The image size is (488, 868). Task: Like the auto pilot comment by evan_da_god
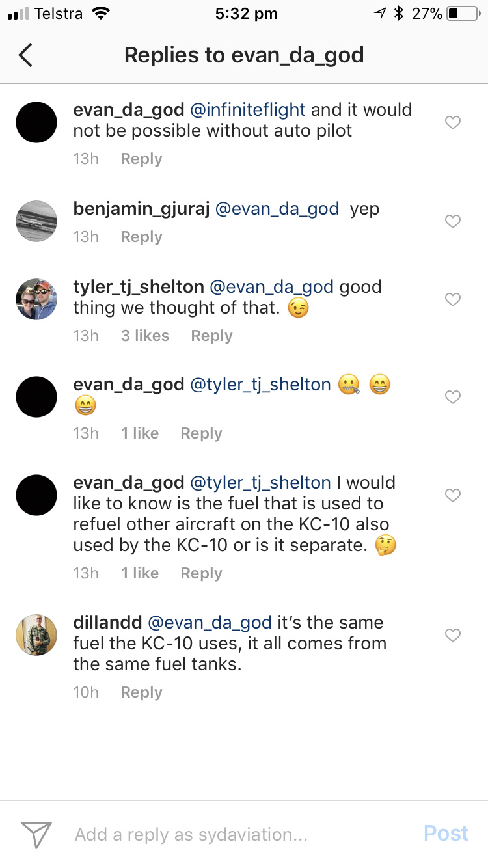(x=453, y=122)
